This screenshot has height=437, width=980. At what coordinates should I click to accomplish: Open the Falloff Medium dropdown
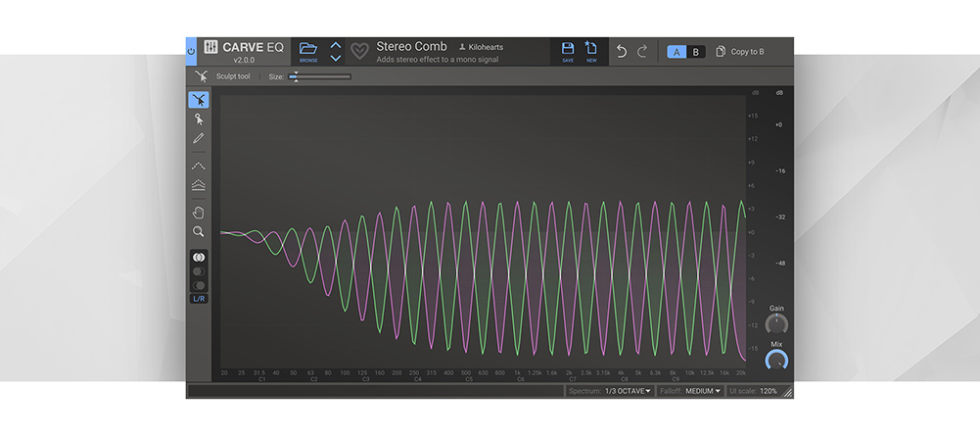point(703,391)
